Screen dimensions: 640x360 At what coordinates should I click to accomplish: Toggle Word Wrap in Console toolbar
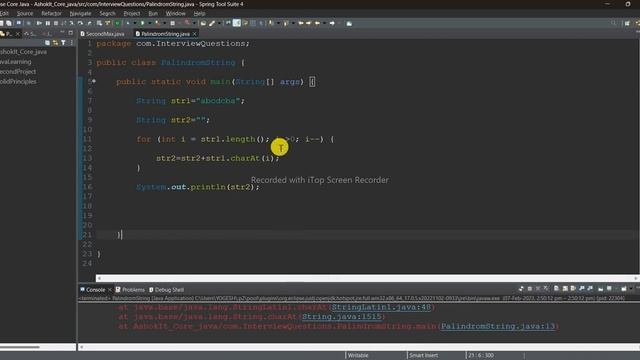click(x=573, y=289)
